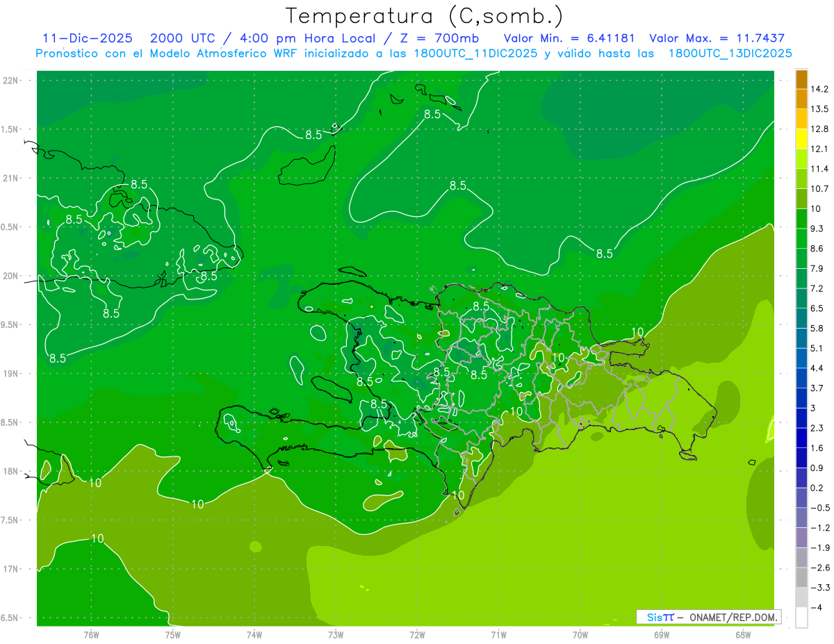
Task: Select the forecast date '11-Dic-2025'
Action: click(x=89, y=38)
